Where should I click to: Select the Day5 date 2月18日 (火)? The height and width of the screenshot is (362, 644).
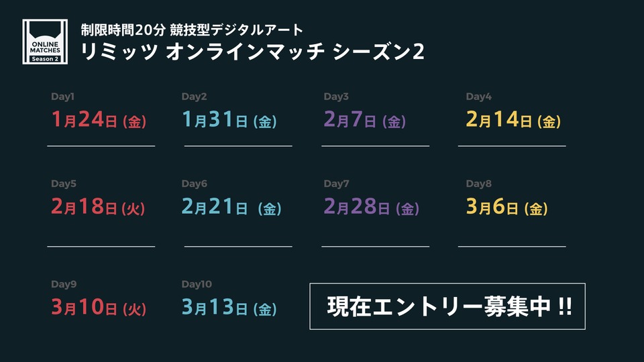point(98,206)
